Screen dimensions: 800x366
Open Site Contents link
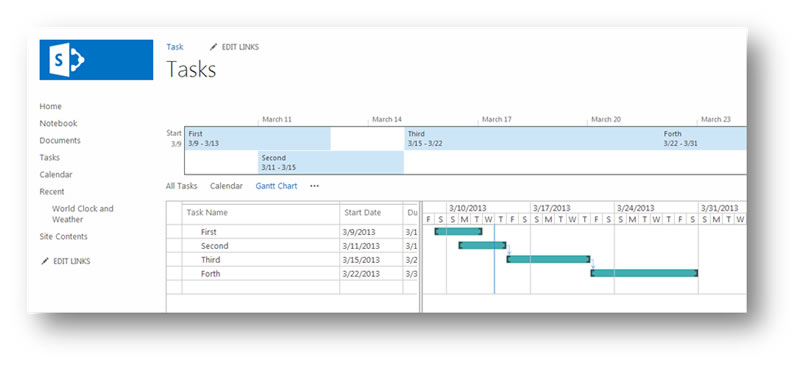coord(63,236)
